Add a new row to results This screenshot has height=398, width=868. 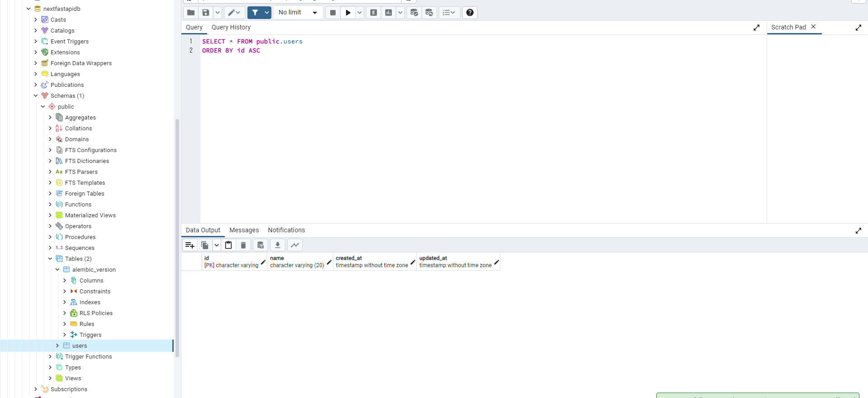[x=190, y=245]
